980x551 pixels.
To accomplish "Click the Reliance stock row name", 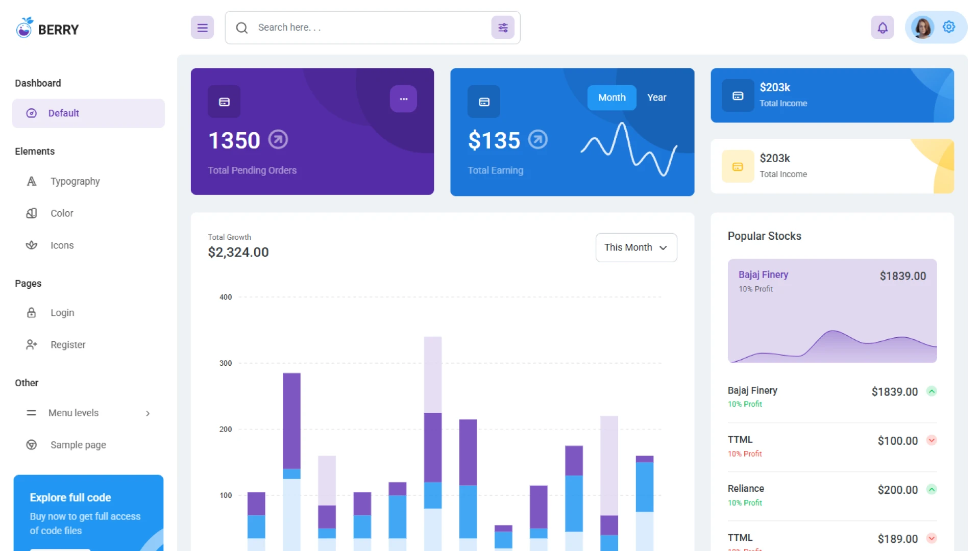I will tap(746, 489).
